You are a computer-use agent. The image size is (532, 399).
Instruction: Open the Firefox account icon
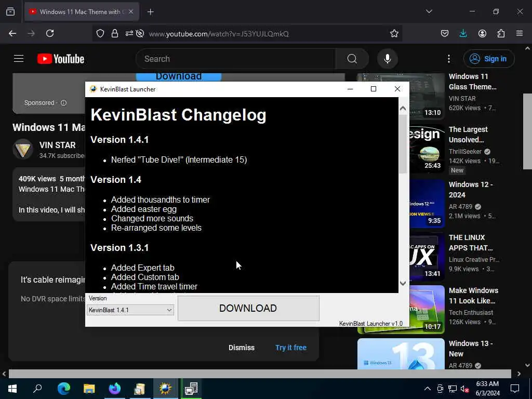(x=482, y=33)
